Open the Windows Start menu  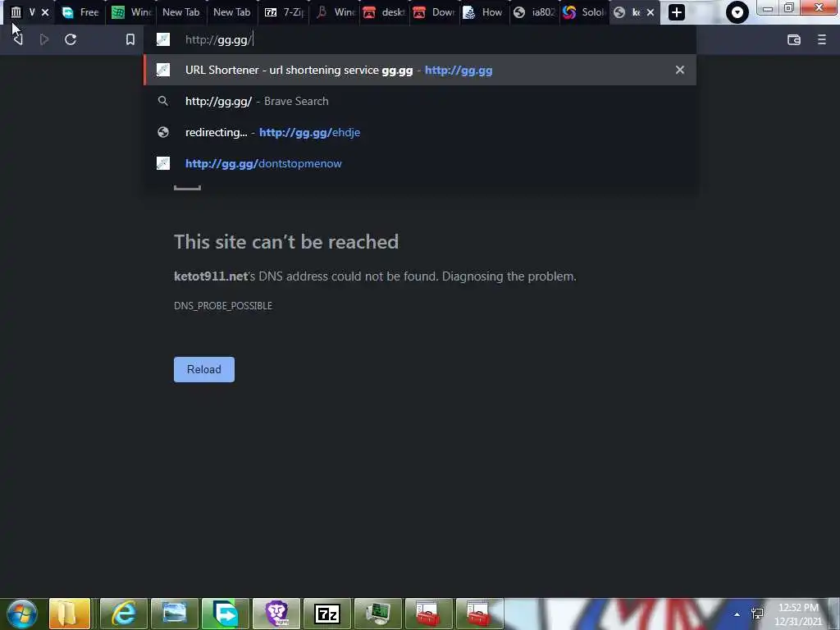22,614
